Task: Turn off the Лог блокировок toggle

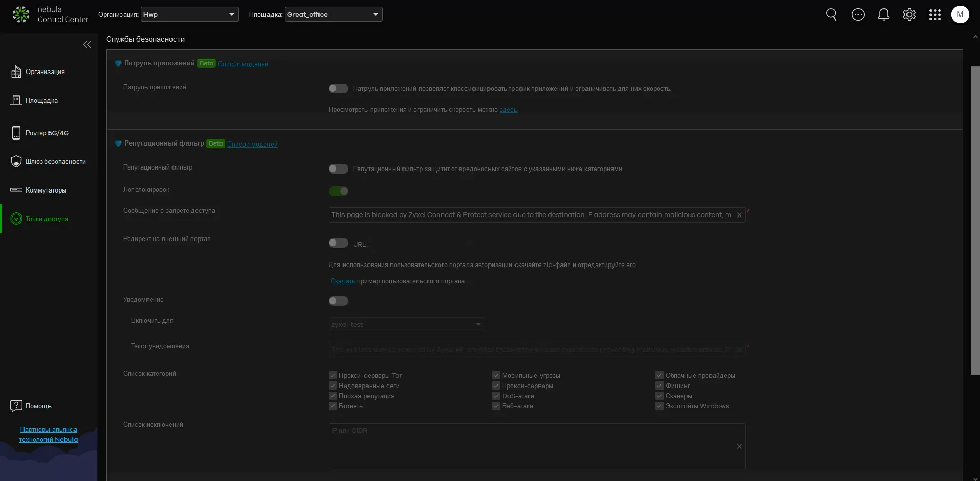Action: [x=338, y=191]
